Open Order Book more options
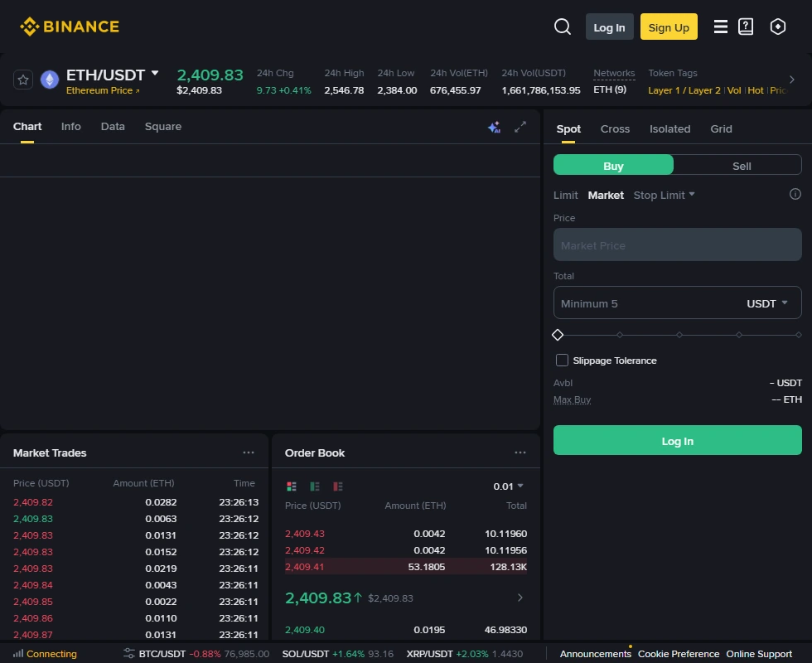 [520, 452]
